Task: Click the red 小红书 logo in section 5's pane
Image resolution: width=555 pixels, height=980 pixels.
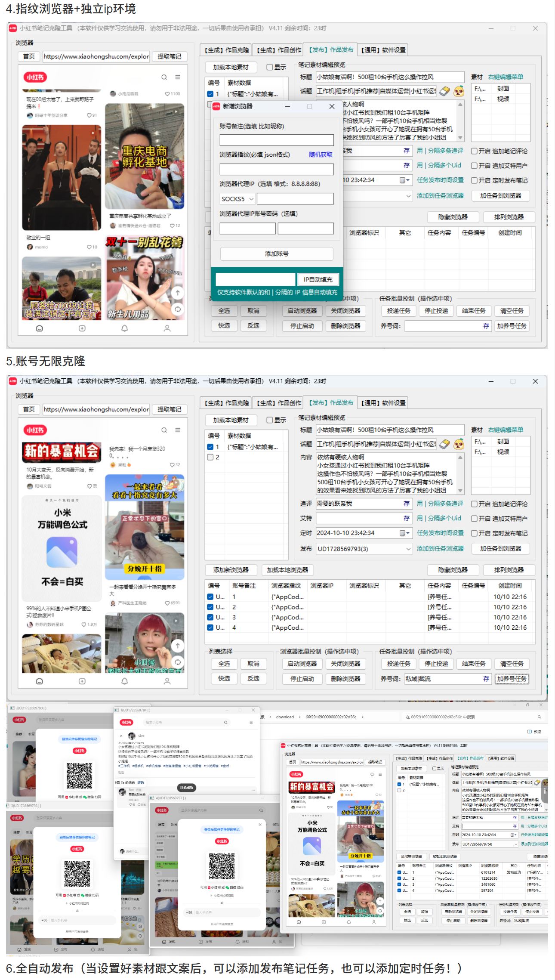Action: [35, 430]
